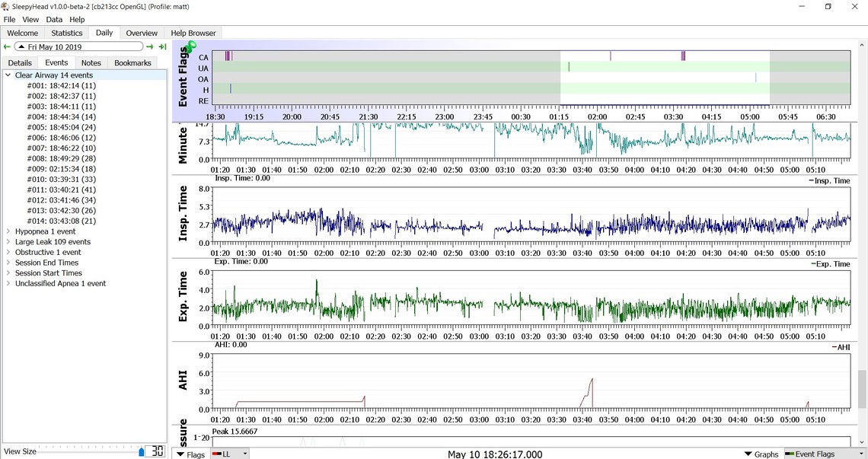868x459 pixels.
Task: Select event #004: 18:44:34 (14)
Action: (x=62, y=116)
